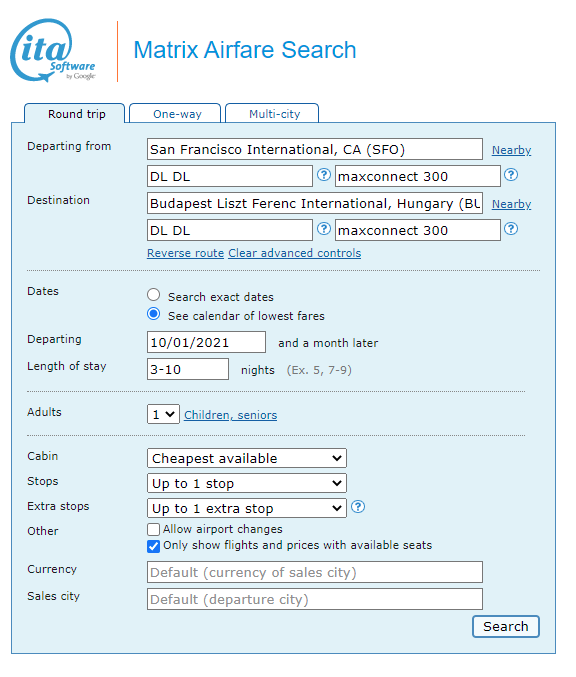Click Reverse route link
Image resolution: width=576 pixels, height=677 pixels.
[186, 253]
